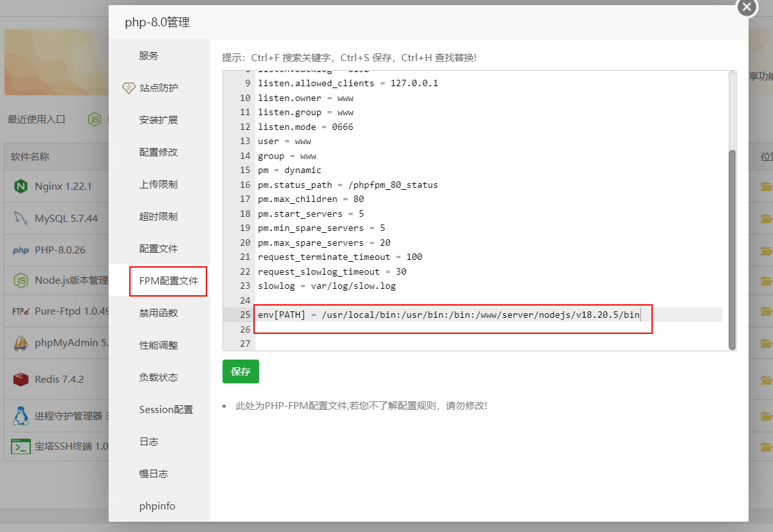773x532 pixels.
Task: Click the Redis icon
Action: [21, 380]
